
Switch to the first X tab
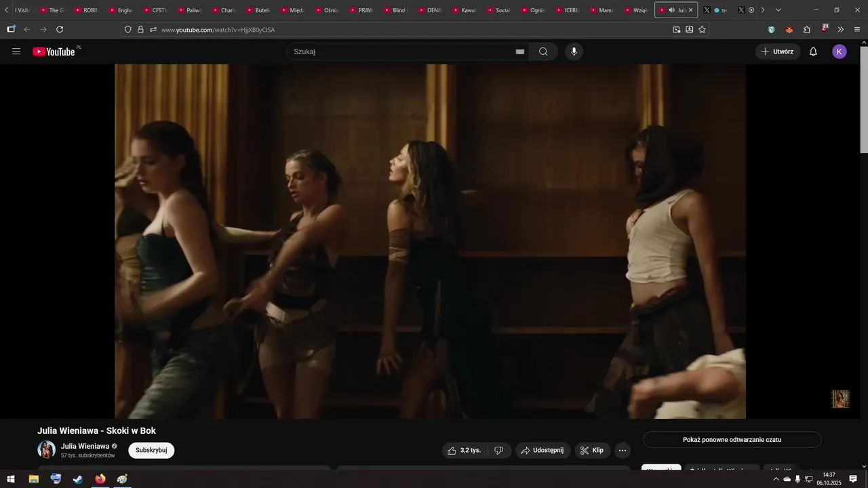pyautogui.click(x=716, y=10)
